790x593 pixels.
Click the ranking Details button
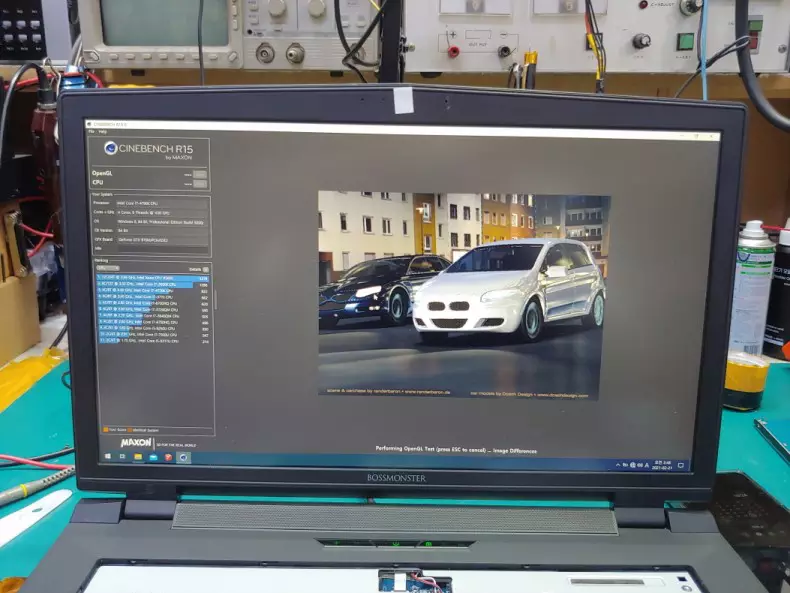206,270
